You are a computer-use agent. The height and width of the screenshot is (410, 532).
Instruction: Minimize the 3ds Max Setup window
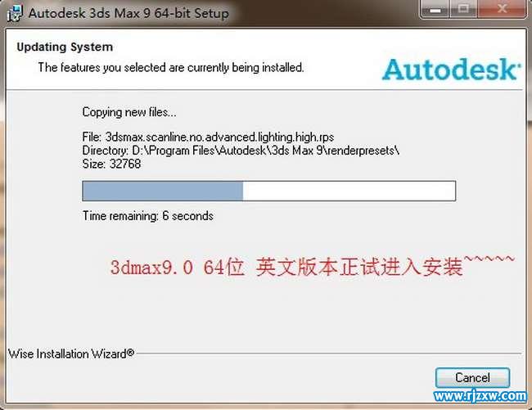(x=435, y=9)
